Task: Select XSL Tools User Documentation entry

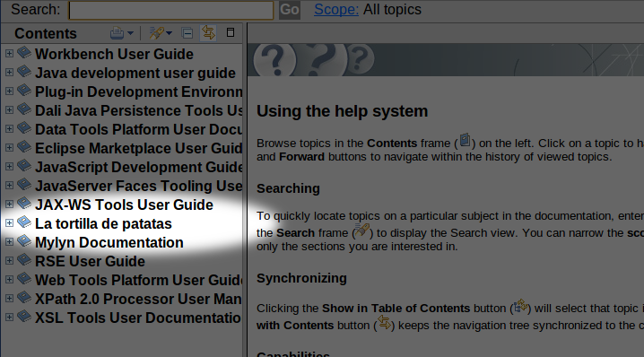Action: click(138, 318)
